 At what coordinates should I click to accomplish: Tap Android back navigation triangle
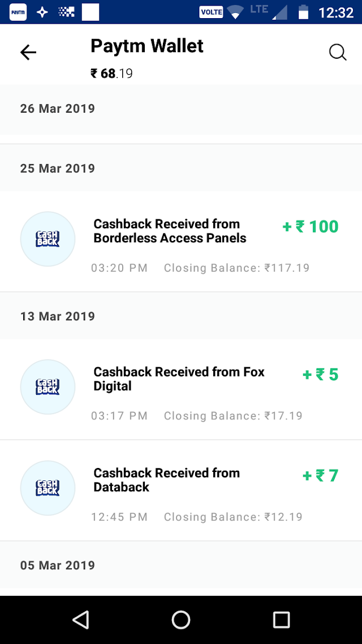[81, 619]
